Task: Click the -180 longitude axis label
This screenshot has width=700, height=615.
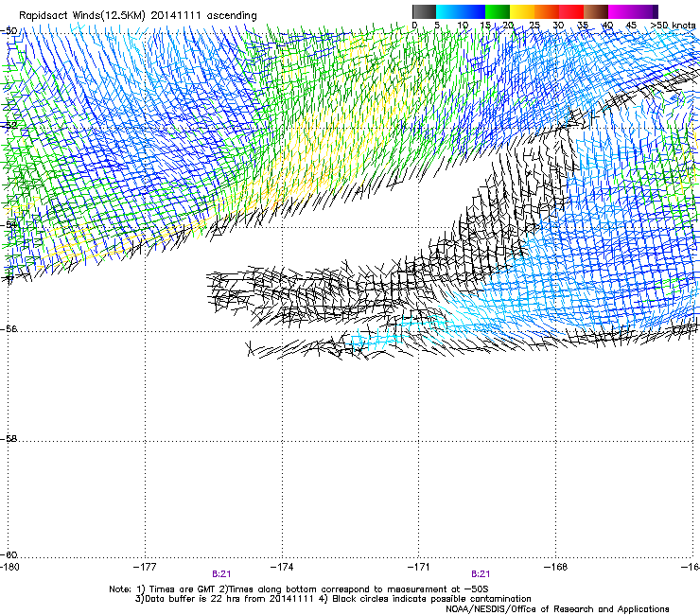Action: (9, 567)
